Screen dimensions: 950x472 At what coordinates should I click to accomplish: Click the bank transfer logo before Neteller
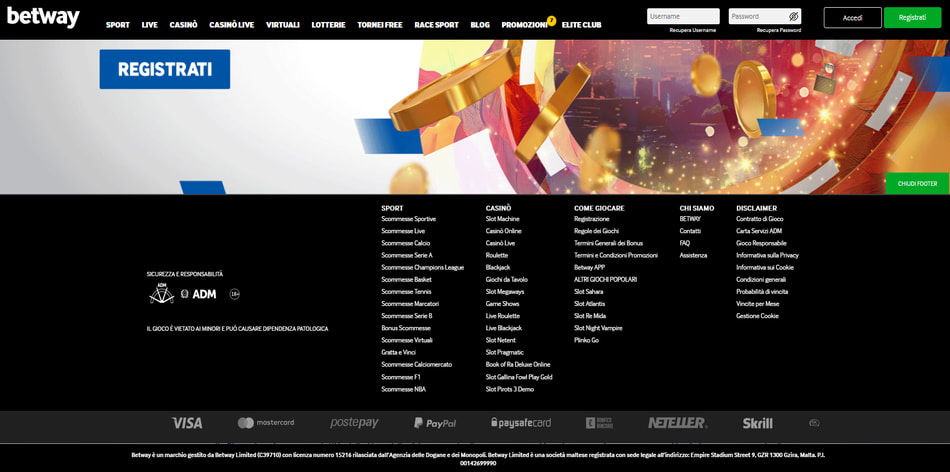coord(599,423)
